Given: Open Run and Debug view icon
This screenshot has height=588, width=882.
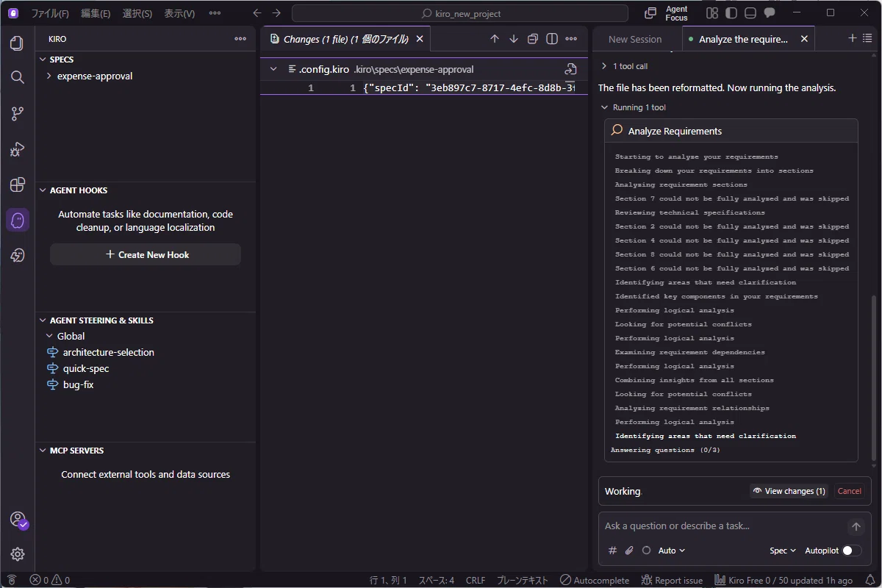Looking at the screenshot, I should point(17,149).
